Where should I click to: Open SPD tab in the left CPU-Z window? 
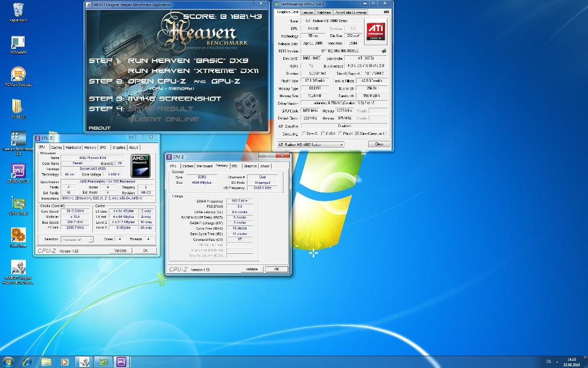coord(103,148)
